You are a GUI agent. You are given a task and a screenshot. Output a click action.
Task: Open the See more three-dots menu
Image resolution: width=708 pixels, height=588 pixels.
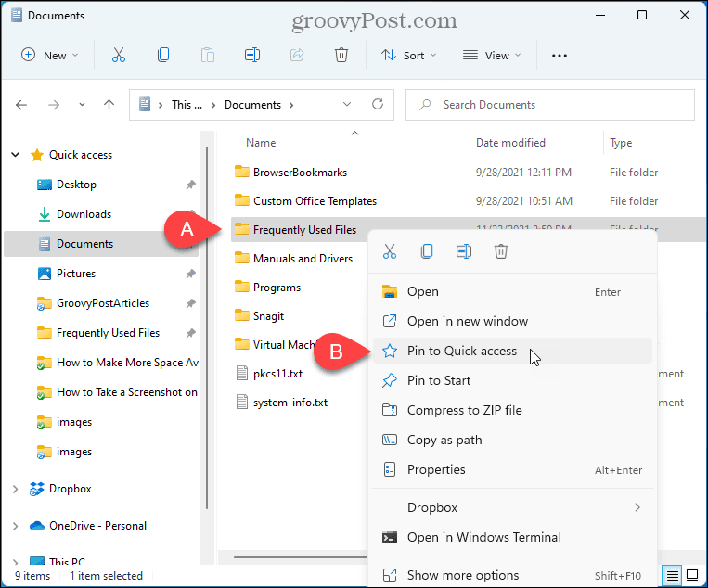[559, 56]
